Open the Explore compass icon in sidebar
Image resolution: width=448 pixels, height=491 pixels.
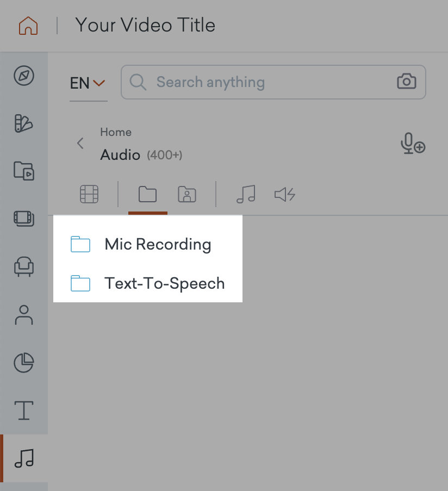[x=24, y=76]
